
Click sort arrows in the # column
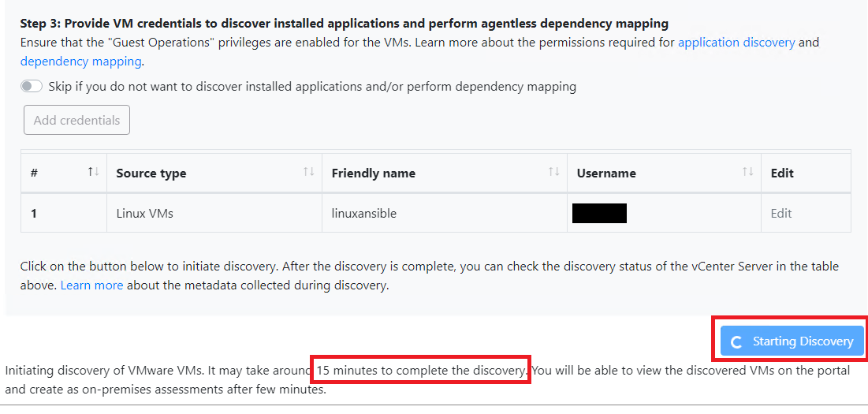point(93,172)
